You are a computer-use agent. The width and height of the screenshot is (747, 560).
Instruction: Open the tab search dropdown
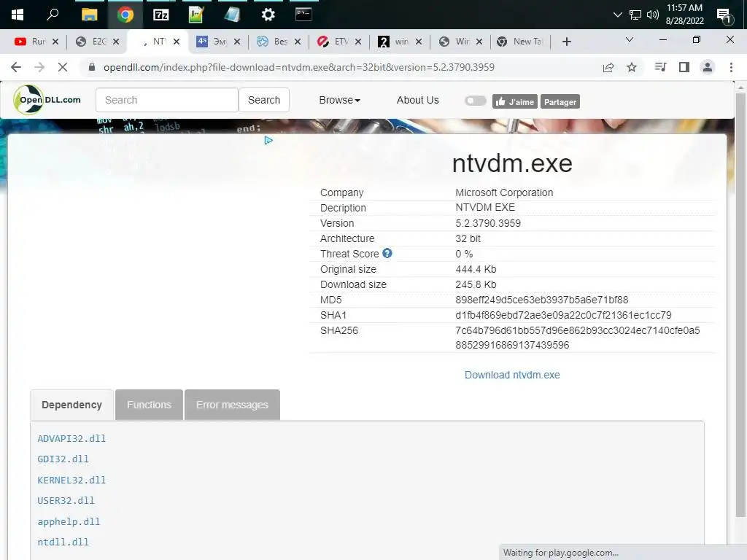630,39
